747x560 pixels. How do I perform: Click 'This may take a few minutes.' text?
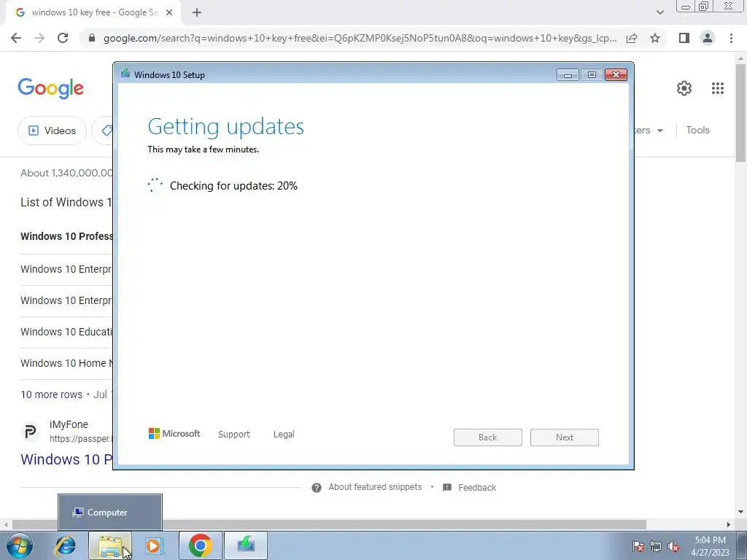203,149
